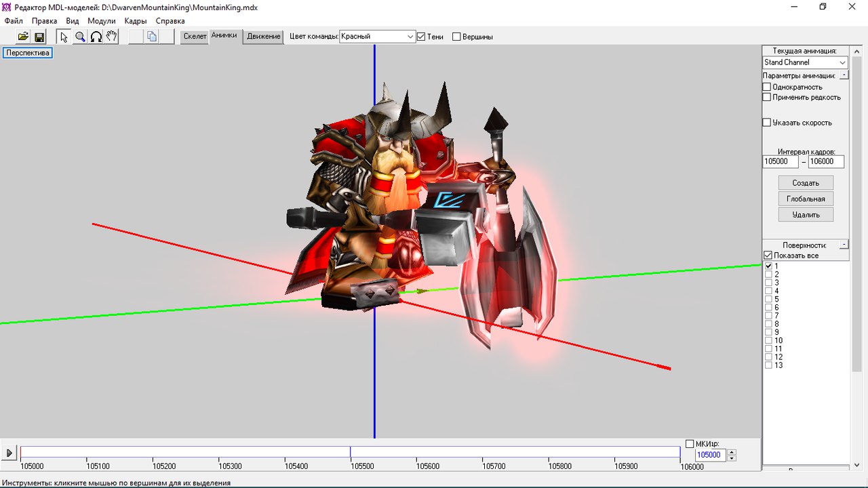Toggle the Тени shadows checkbox
868x488 pixels.
(x=421, y=37)
